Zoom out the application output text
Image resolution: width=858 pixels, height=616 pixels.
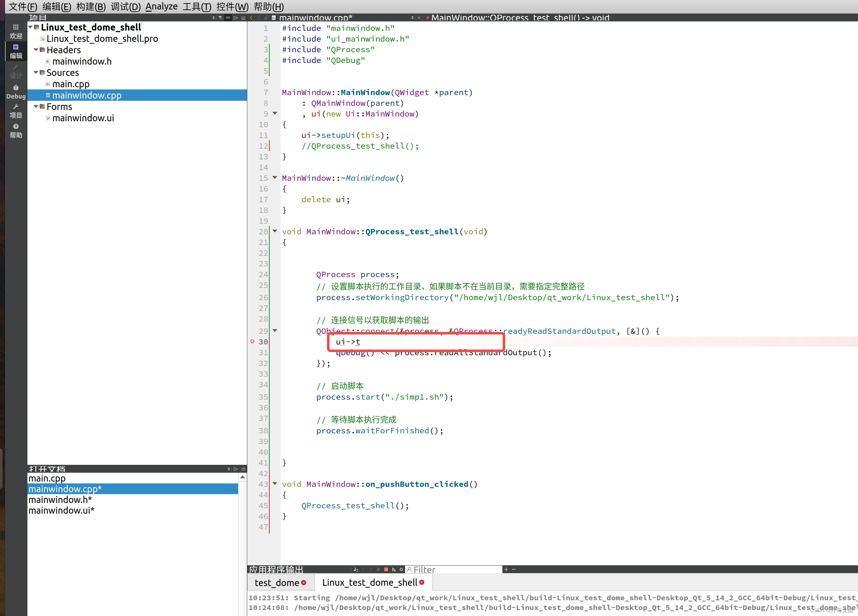click(x=514, y=569)
